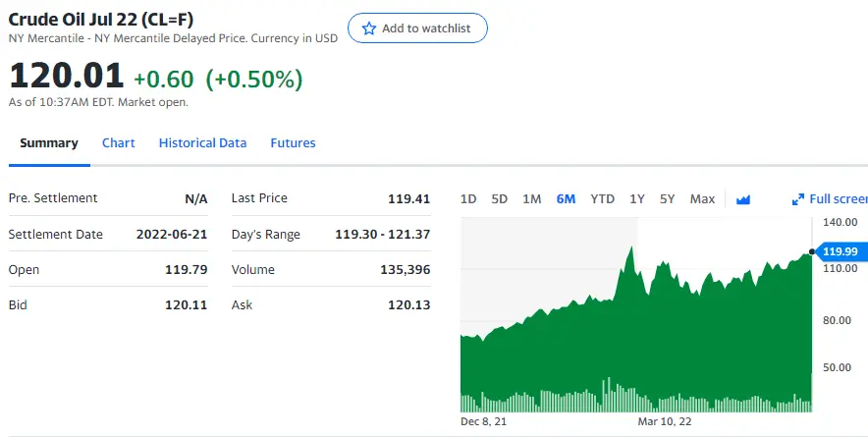The width and height of the screenshot is (868, 437).
Task: Open the Historical Data tab
Action: 202,143
